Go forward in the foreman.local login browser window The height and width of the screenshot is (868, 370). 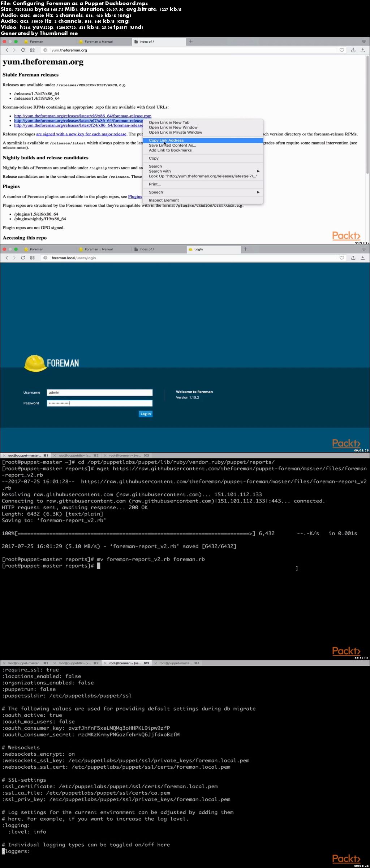(14, 258)
